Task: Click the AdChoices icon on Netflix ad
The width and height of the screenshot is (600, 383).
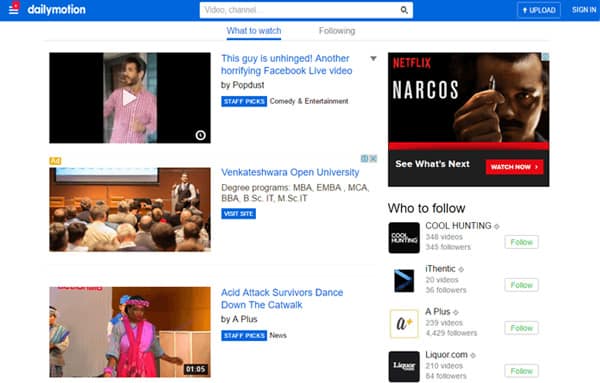Action: (x=546, y=57)
